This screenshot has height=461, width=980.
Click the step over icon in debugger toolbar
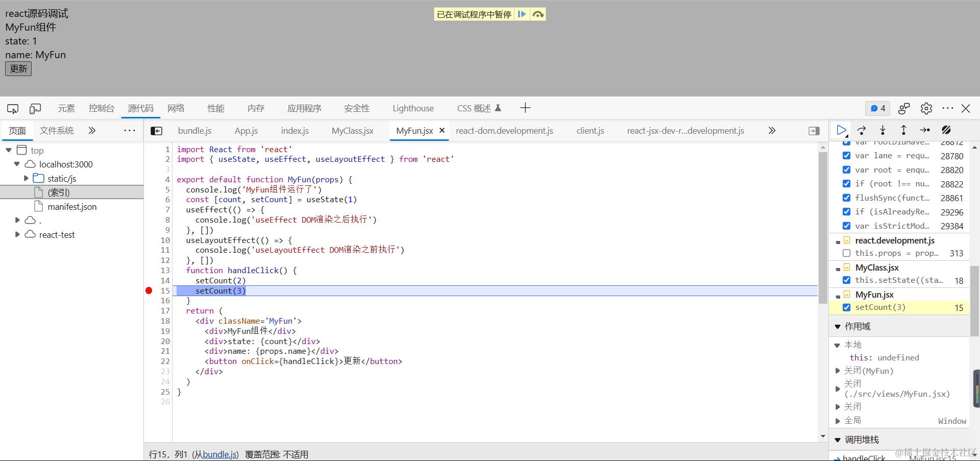pyautogui.click(x=862, y=130)
